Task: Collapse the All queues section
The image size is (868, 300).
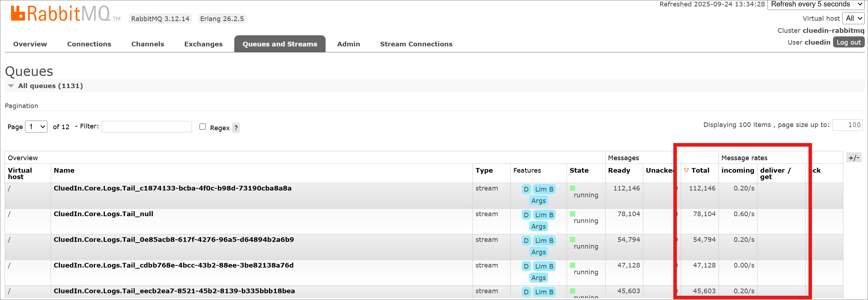Action: click(11, 86)
